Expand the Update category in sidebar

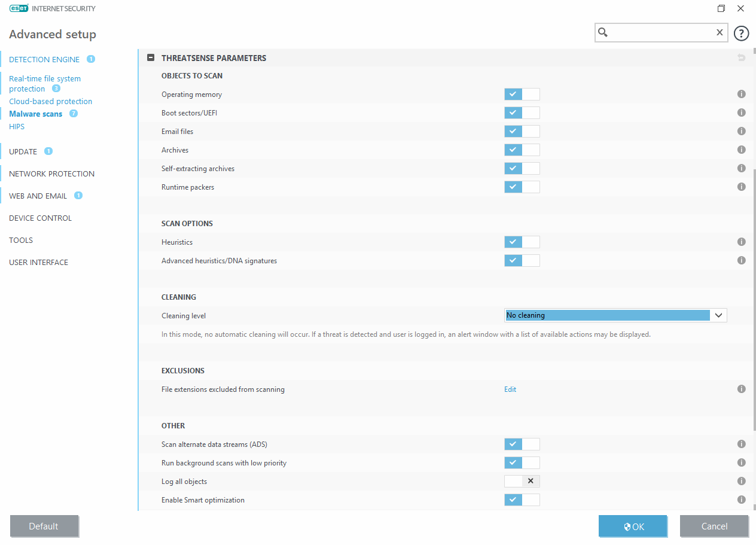[23, 151]
